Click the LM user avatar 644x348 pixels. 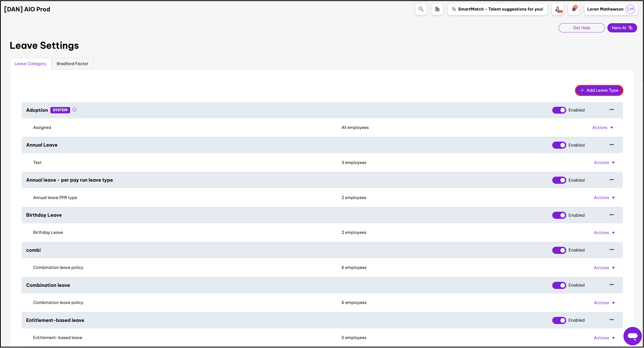630,9
